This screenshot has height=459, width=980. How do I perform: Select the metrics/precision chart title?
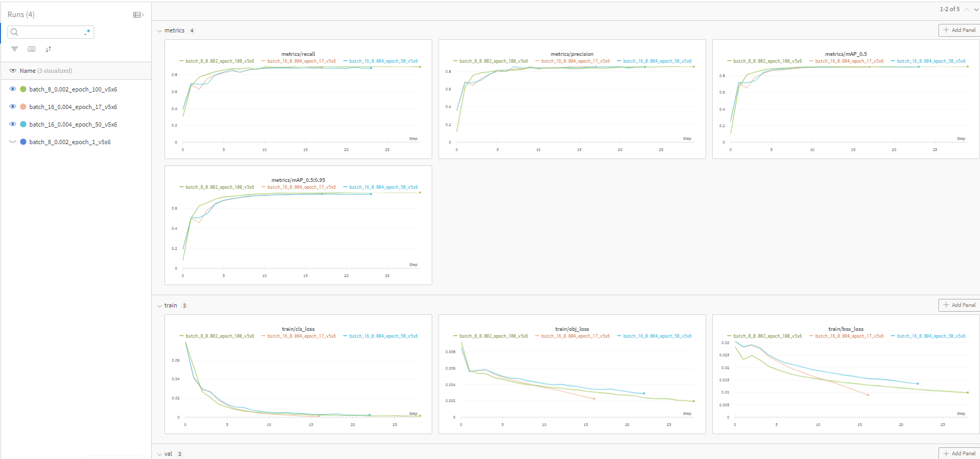coord(572,54)
